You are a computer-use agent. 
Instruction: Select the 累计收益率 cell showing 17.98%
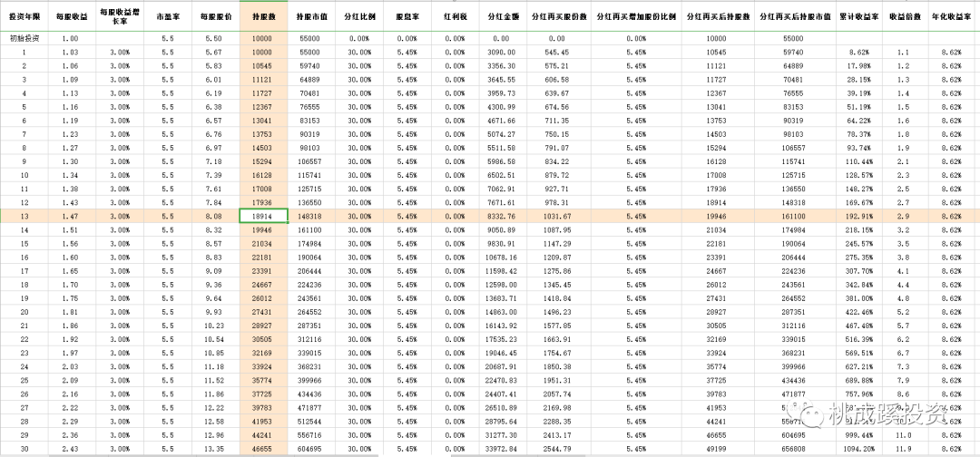tap(860, 65)
